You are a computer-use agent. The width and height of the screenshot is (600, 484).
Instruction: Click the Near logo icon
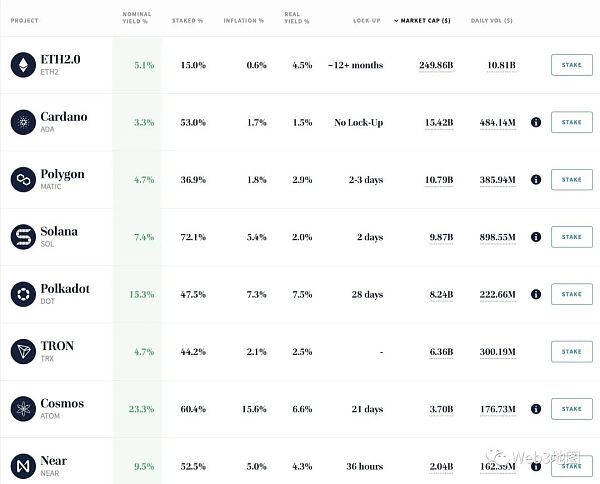tap(21, 465)
